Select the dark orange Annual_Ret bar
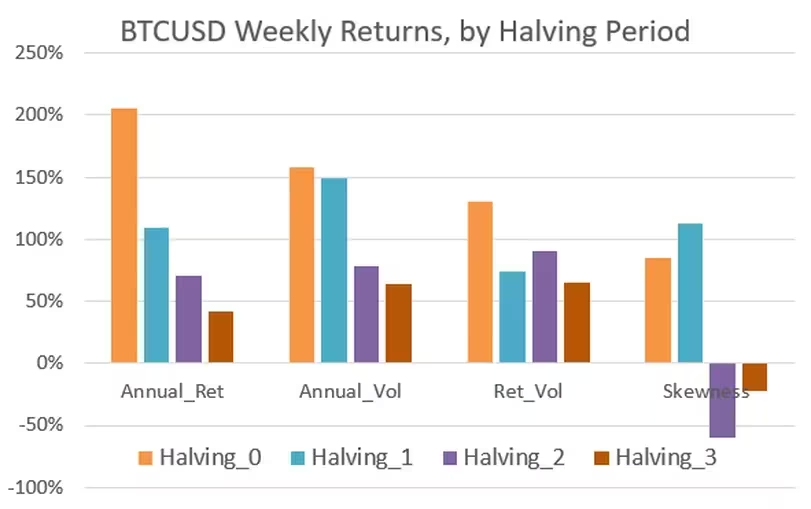Viewport: 811px width, 509px height. [221, 337]
